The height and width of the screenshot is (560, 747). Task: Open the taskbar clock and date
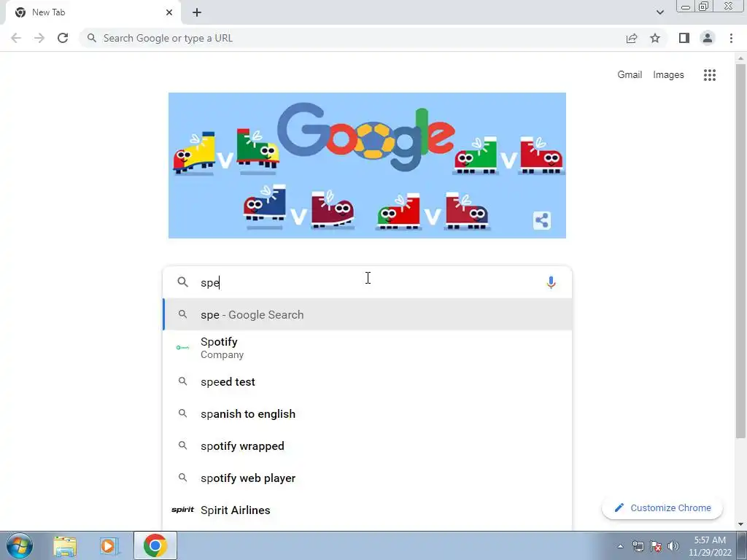[710, 546]
